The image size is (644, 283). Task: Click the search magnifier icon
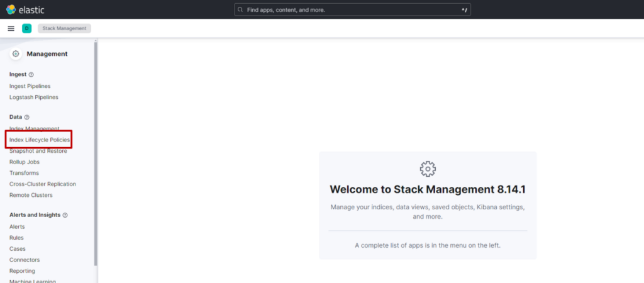(240, 10)
